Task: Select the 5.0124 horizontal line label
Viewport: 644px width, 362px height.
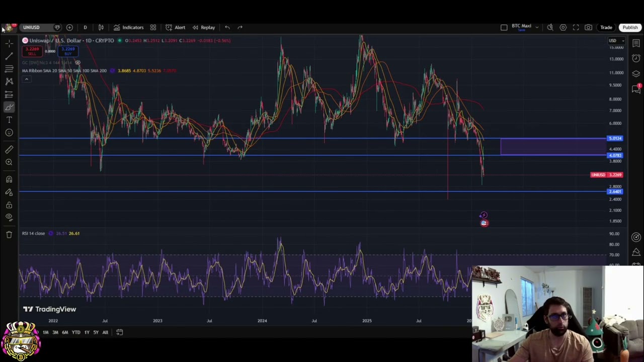Action: [615, 138]
